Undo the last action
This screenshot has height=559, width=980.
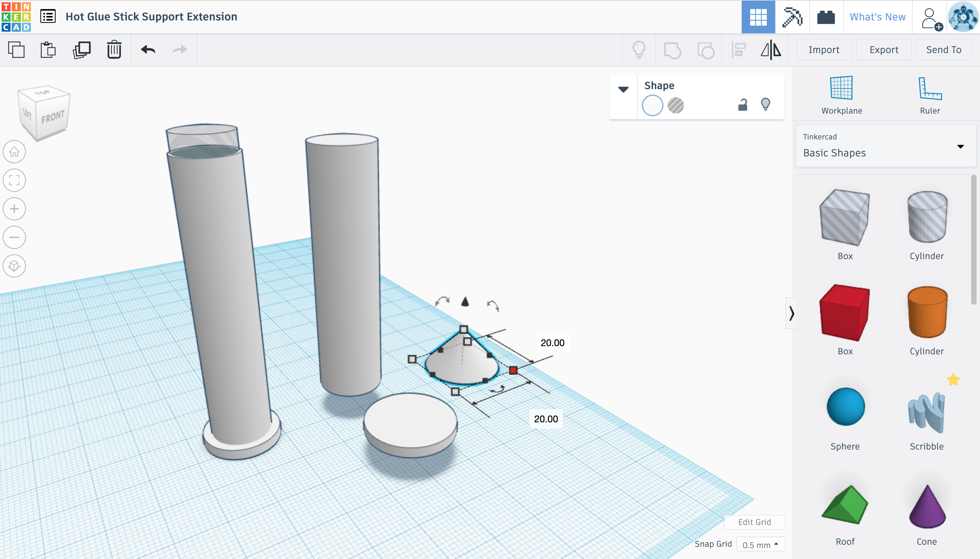(x=148, y=50)
